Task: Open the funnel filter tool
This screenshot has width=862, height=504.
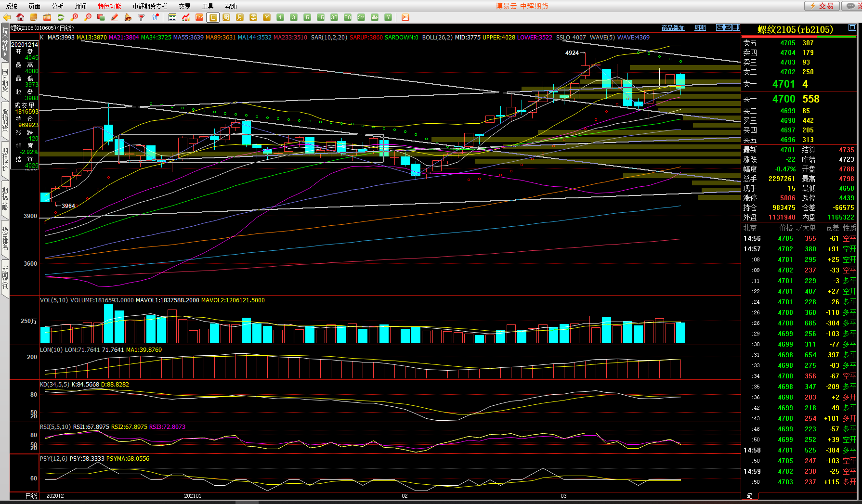Action: [141, 17]
